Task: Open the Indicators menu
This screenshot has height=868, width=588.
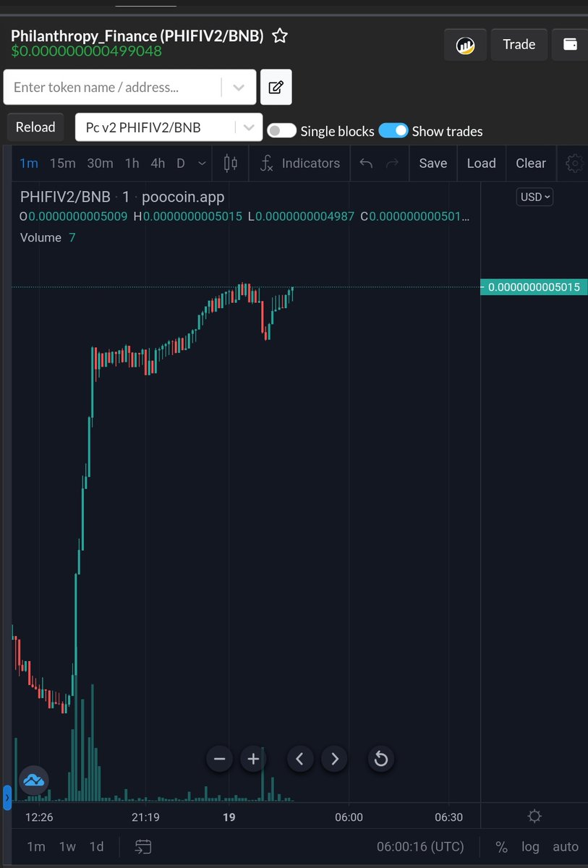Action: pos(299,163)
